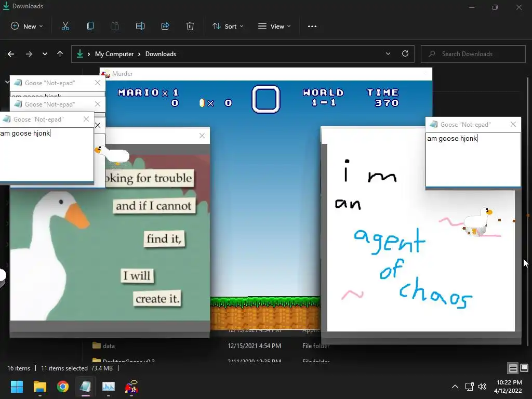Click the Share icon in the toolbar
Screen dimensions: 532x399
point(165,26)
